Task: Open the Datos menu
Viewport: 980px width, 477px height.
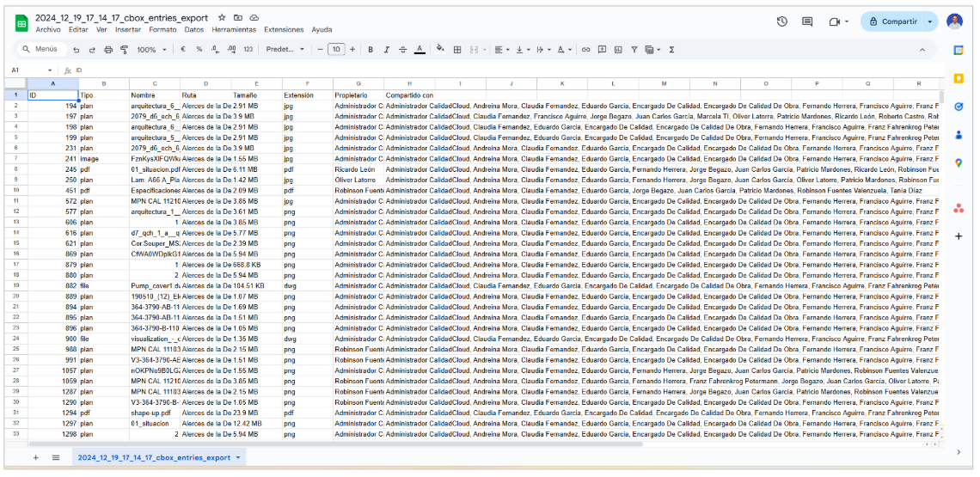Action: 193,29
